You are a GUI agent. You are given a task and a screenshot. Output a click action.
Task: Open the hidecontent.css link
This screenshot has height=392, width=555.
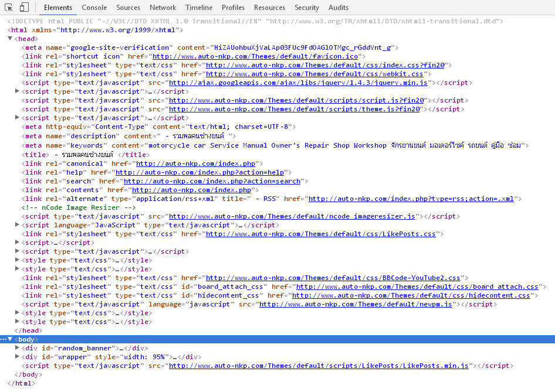pyautogui.click(x=411, y=295)
